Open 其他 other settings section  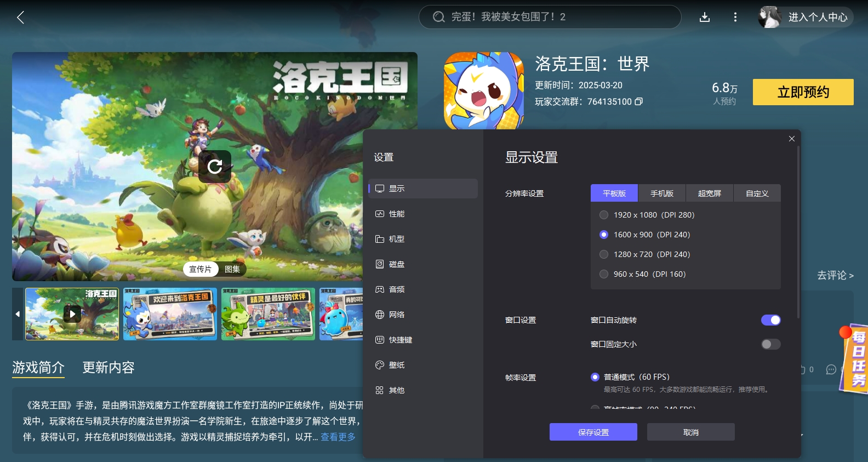click(423, 390)
